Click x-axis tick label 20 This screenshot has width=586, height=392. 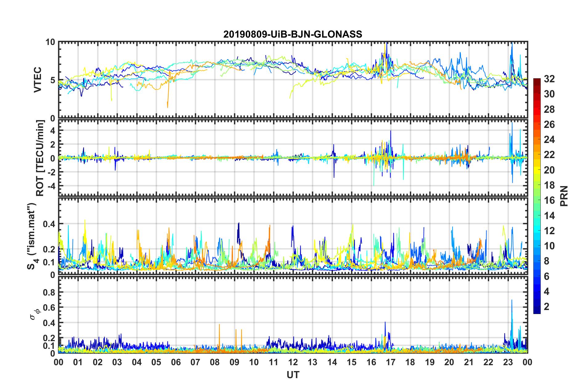click(449, 362)
